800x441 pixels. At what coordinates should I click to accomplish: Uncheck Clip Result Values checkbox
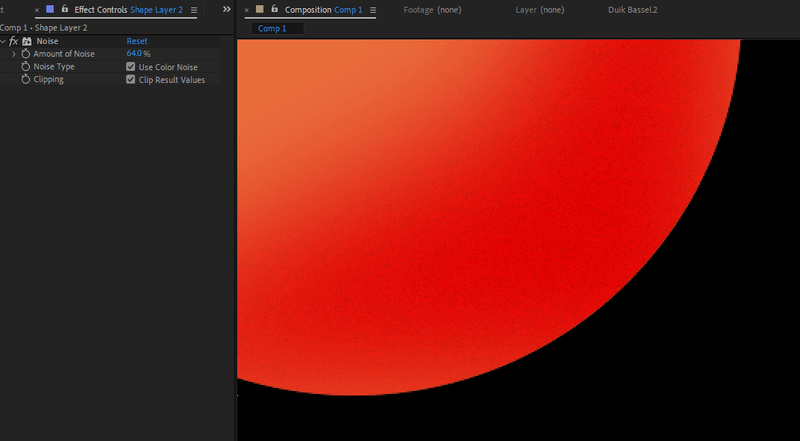[131, 80]
